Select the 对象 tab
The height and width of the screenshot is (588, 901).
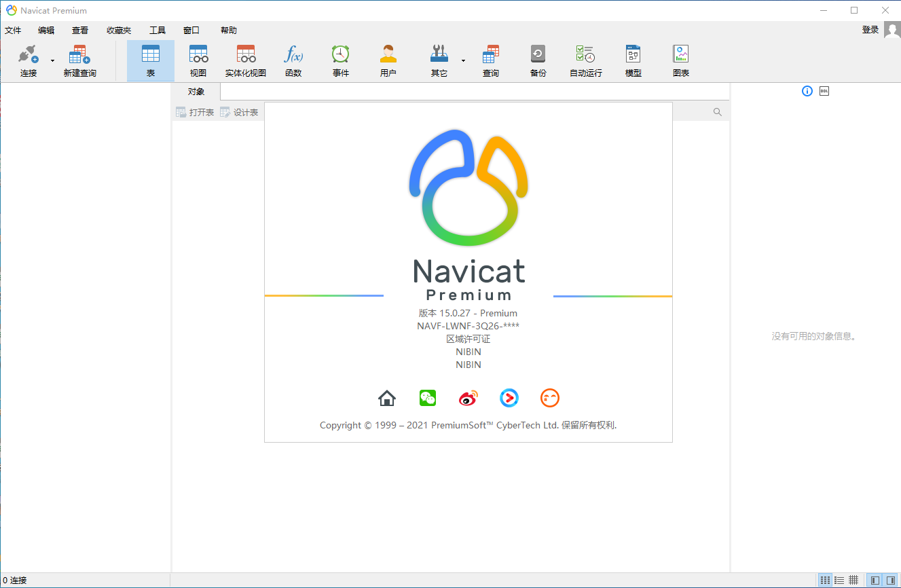[x=196, y=91]
